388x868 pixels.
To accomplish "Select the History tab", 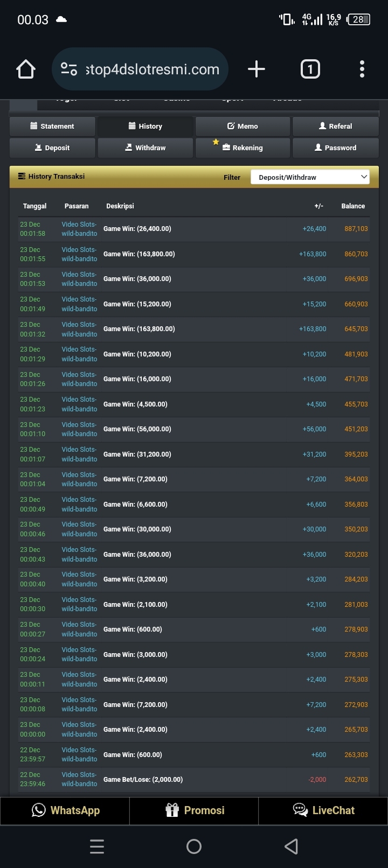I will [x=145, y=127].
